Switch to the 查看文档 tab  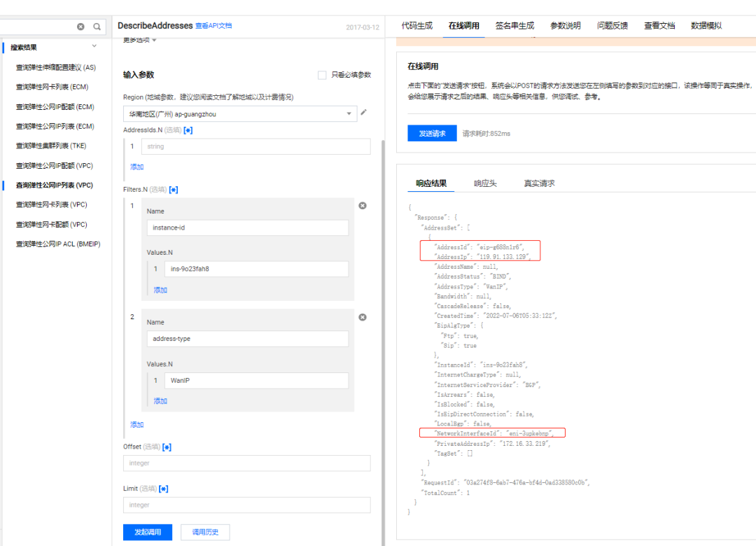pos(659,26)
